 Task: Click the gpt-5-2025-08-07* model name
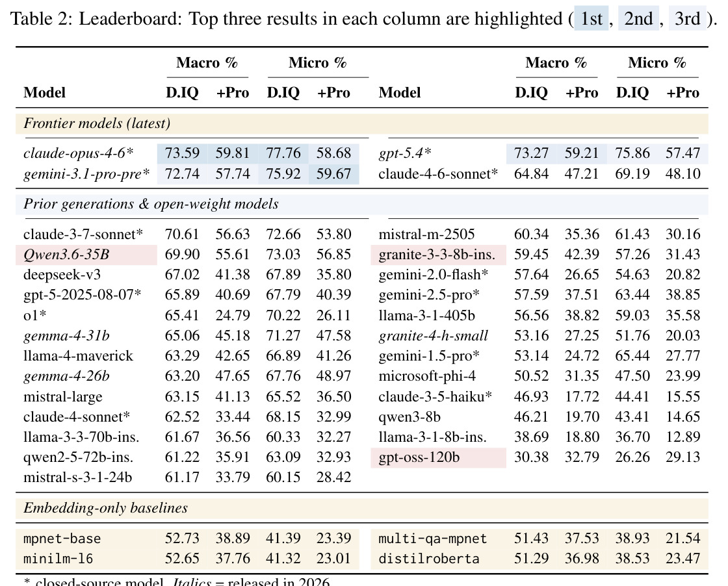[82, 295]
